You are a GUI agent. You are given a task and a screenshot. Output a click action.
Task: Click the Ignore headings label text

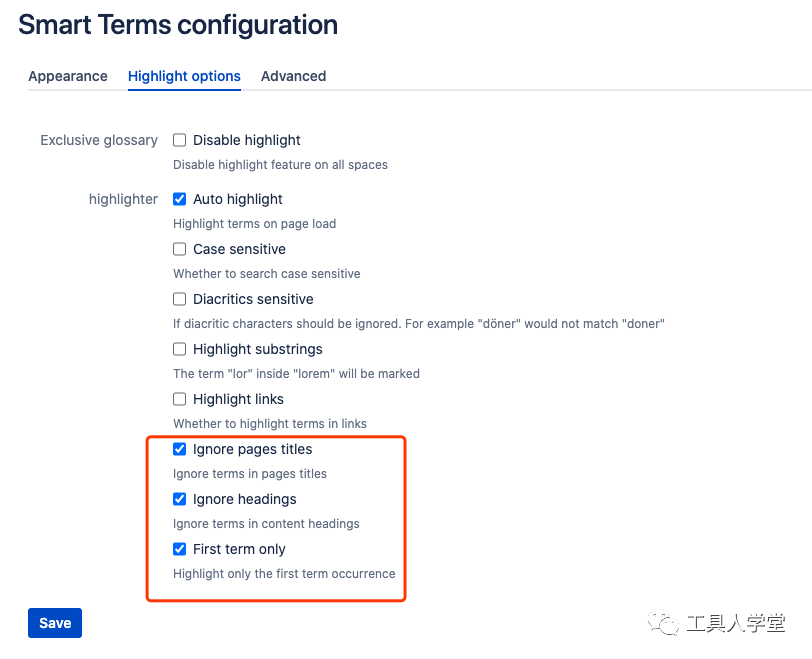[244, 499]
